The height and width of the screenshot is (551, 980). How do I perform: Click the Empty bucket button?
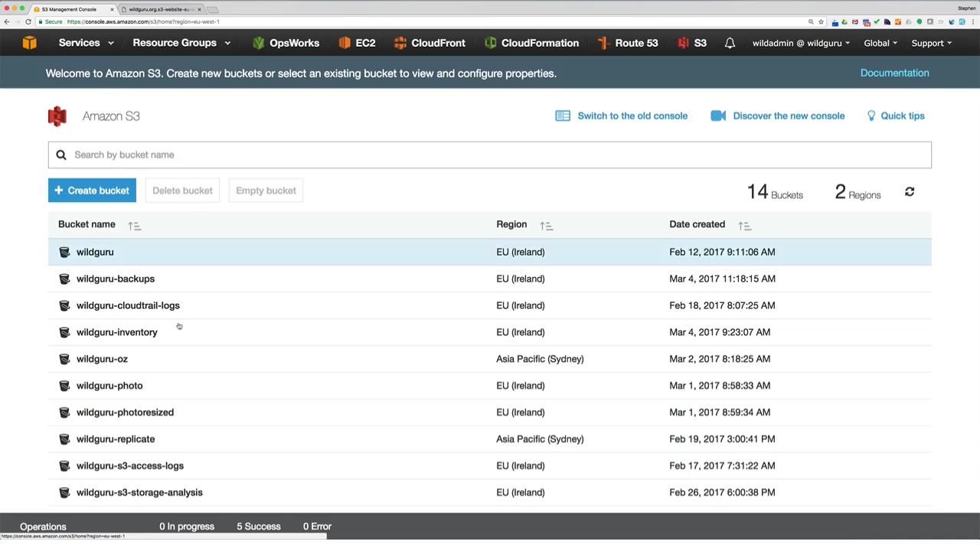tap(266, 191)
